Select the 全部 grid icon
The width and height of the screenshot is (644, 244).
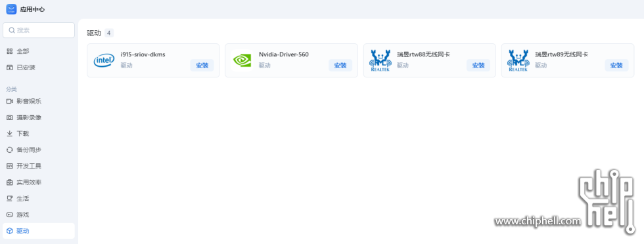click(x=10, y=51)
